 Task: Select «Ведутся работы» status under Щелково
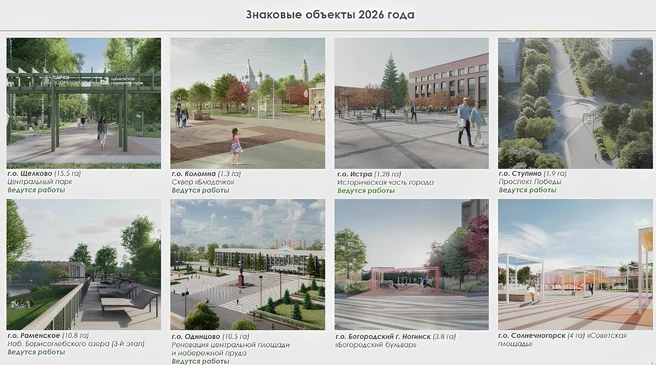[x=36, y=190]
